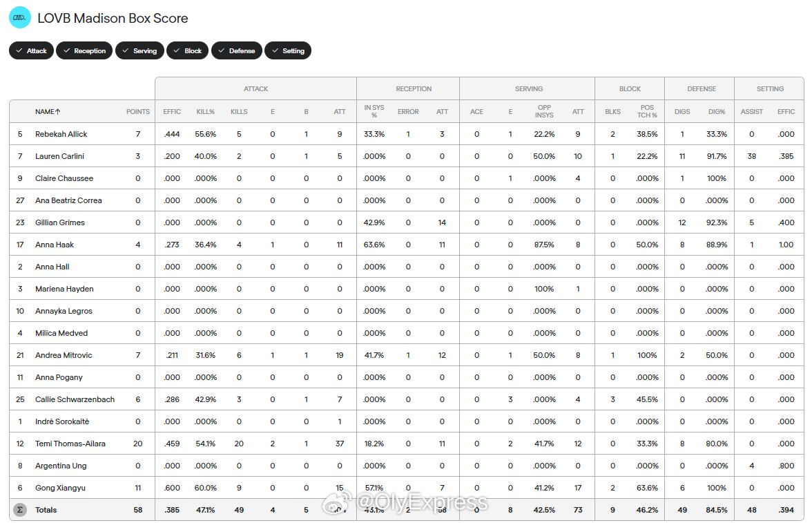Click the Totals 58 points value
812x523 pixels.
click(138, 510)
